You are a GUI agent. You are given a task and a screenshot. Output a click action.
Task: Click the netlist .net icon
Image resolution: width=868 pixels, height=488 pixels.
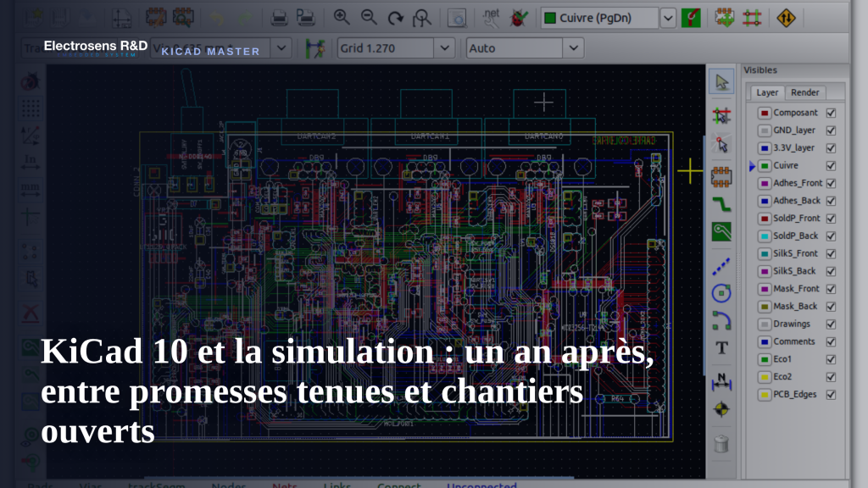tap(491, 18)
